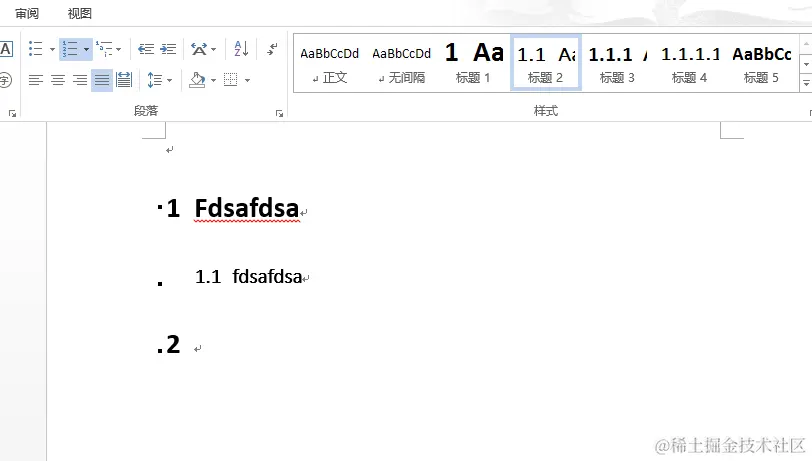The width and height of the screenshot is (812, 461).
Task: Click the subheading text 1.1 fdsafdsa
Action: (x=249, y=277)
